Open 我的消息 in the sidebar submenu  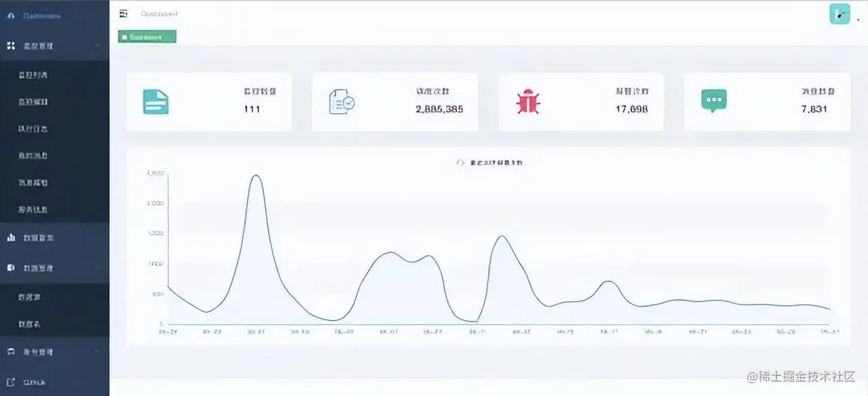[33, 155]
